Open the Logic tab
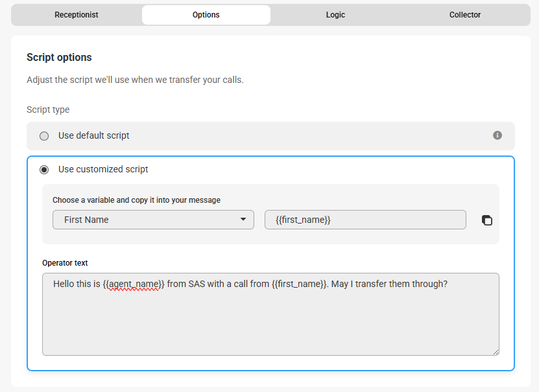The height and width of the screenshot is (392, 539). [335, 15]
